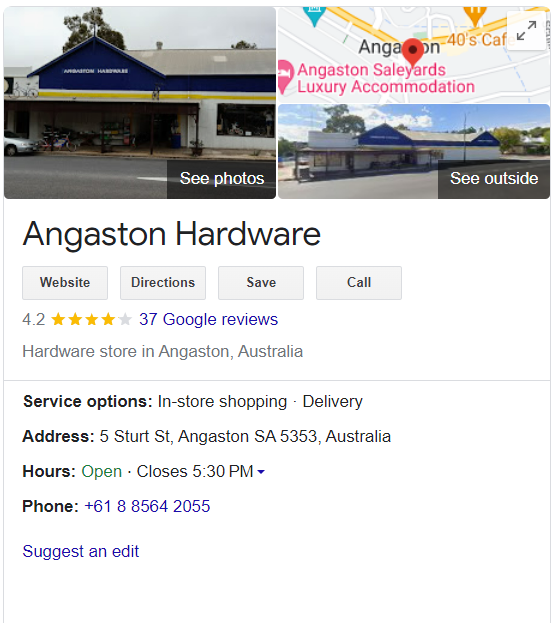The image size is (553, 623).
Task: Click Closes 5:30 PM hours text
Action: tap(195, 472)
